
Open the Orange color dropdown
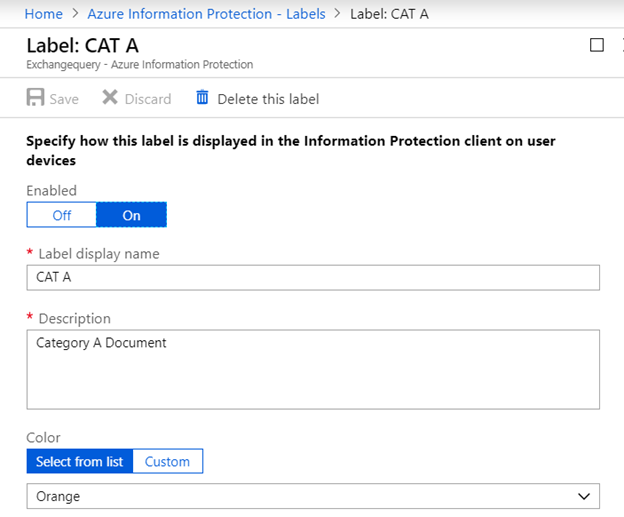pyautogui.click(x=300, y=496)
